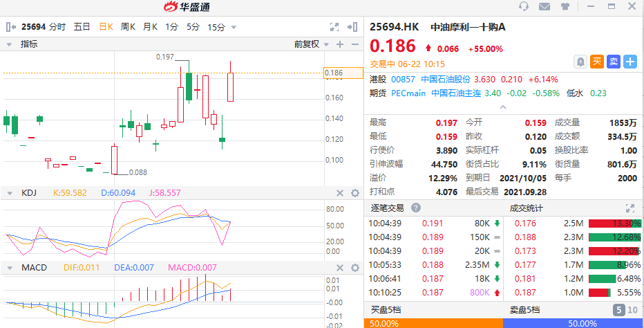Click the 成交量 1853万 value
This screenshot has height=328, width=644.
623,122
